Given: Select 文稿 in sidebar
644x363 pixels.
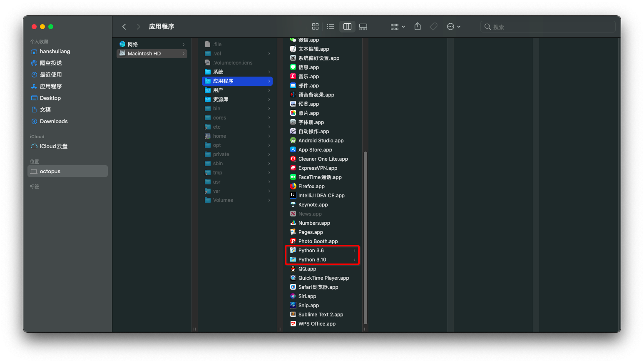Looking at the screenshot, I should pyautogui.click(x=67, y=110).
